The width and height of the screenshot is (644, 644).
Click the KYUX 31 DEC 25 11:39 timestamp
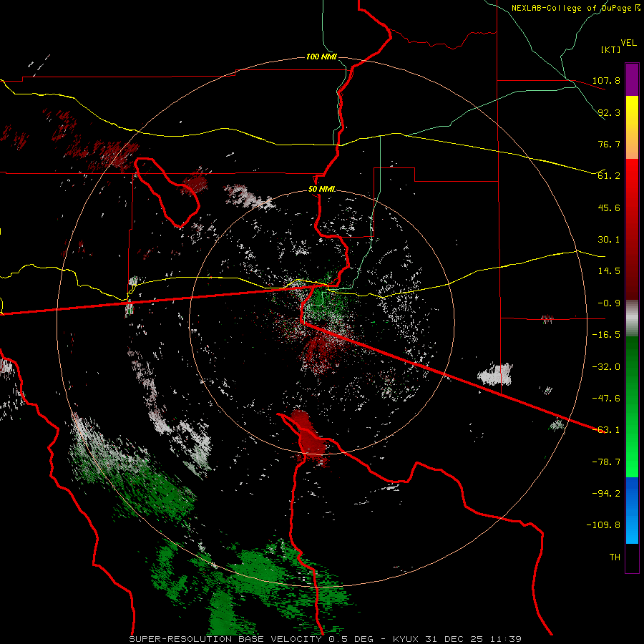457,639
